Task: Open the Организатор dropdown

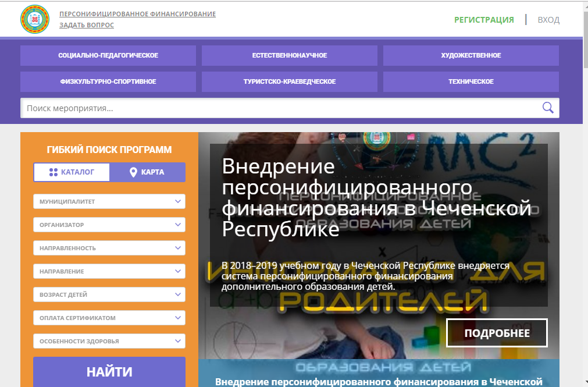Action: (x=109, y=225)
